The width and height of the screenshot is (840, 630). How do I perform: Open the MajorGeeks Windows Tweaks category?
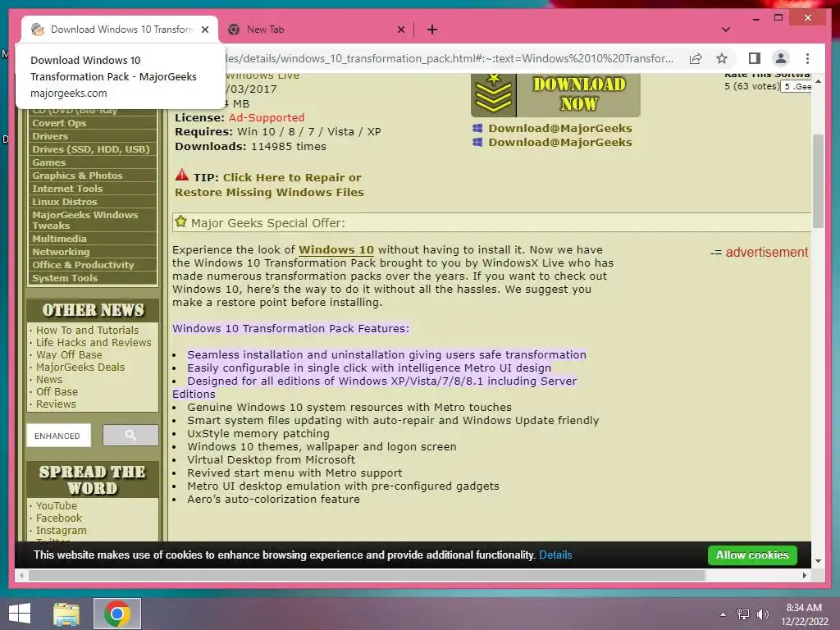[84, 220]
